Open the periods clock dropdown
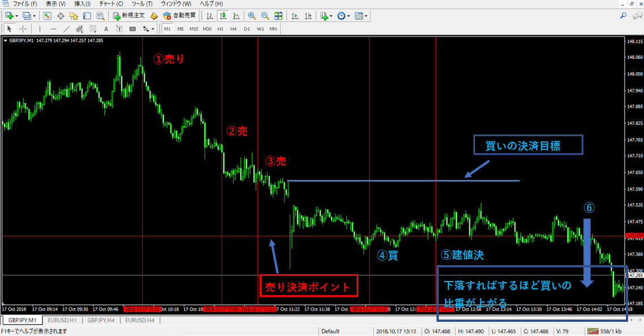This screenshot has width=644, height=336. pyautogui.click(x=344, y=16)
